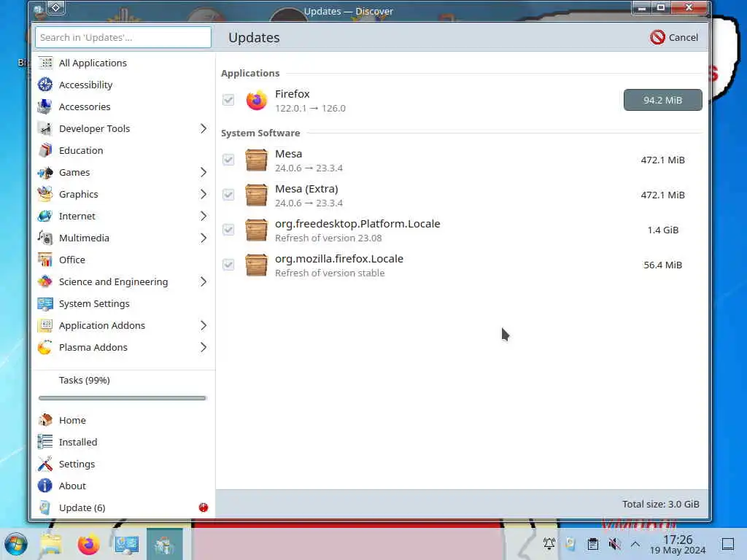Cancel the running updates
This screenshot has height=560, width=747.
click(674, 37)
